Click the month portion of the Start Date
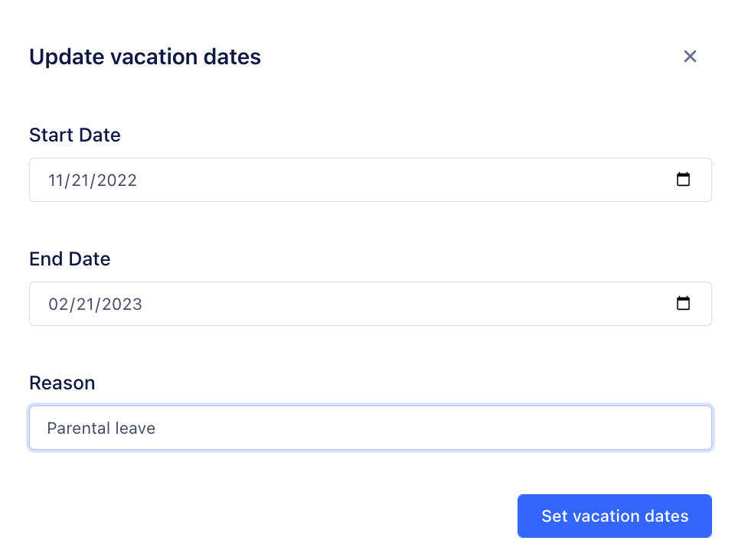 point(57,180)
